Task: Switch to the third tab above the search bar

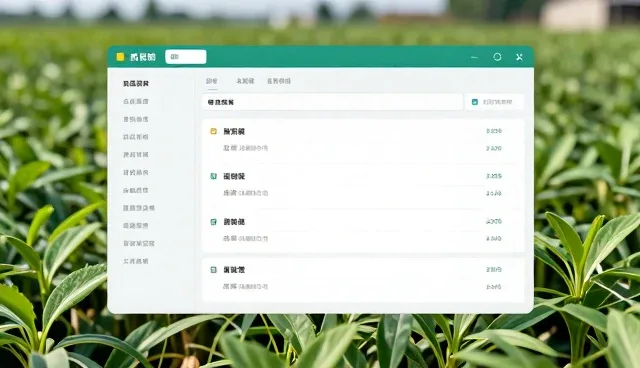Action: point(279,81)
